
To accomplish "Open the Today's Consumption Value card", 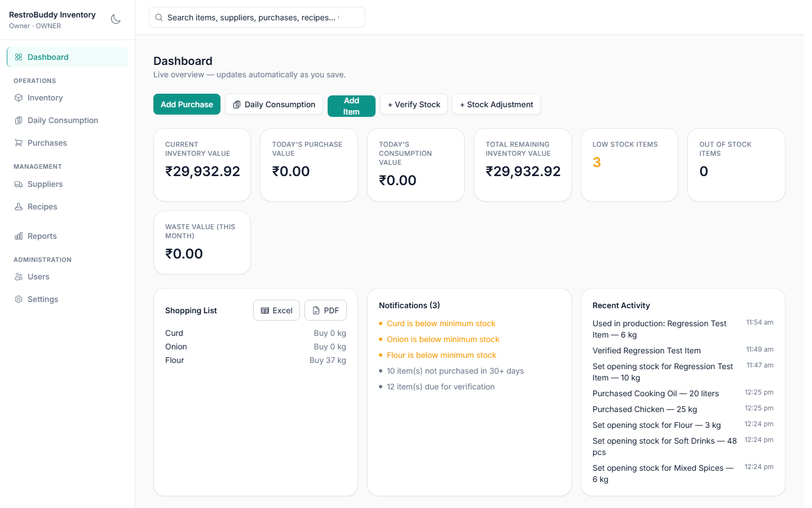I will (x=416, y=165).
